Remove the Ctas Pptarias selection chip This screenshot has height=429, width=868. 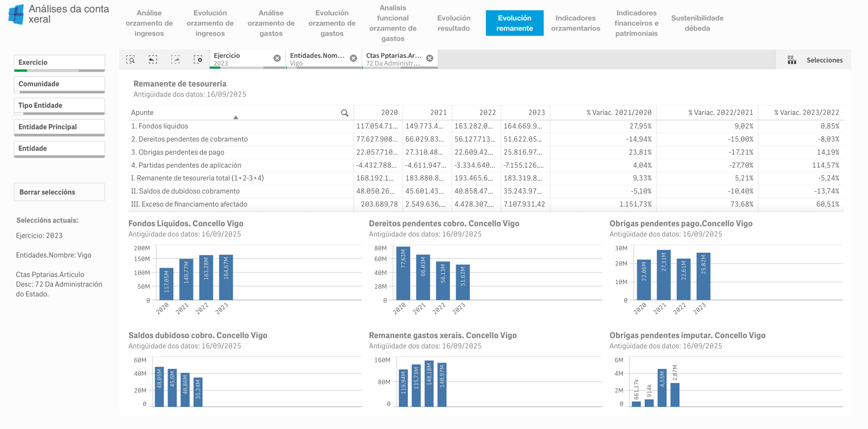pos(429,58)
